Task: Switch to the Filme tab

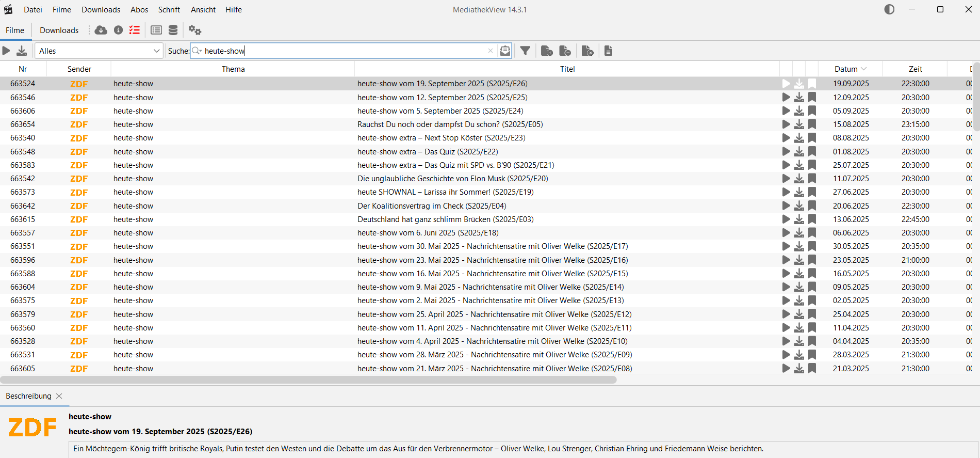Action: (x=15, y=30)
